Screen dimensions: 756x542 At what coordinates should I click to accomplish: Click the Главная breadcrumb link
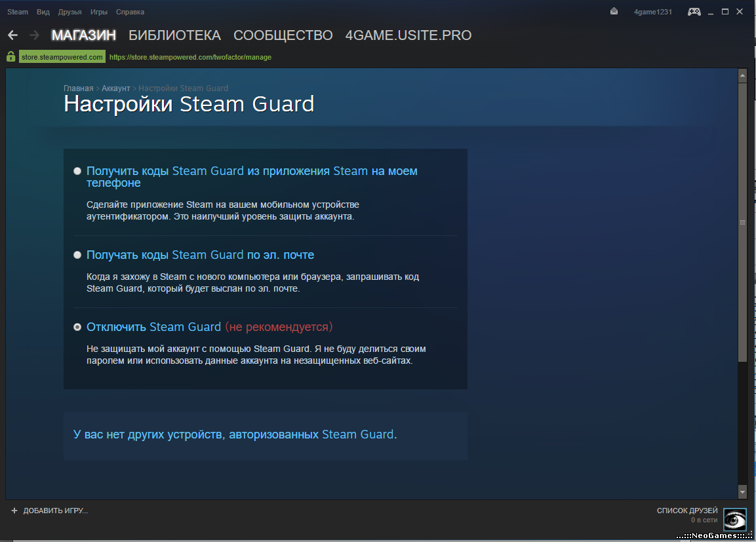(x=79, y=88)
